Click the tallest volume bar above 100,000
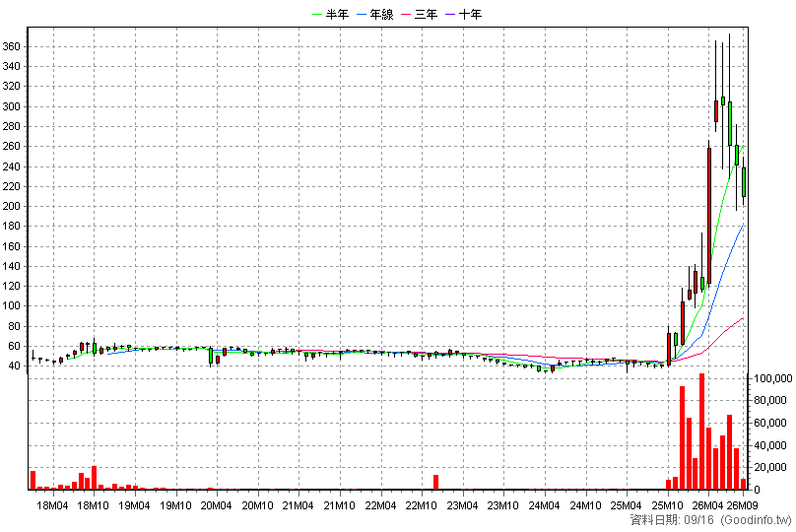 702,432
